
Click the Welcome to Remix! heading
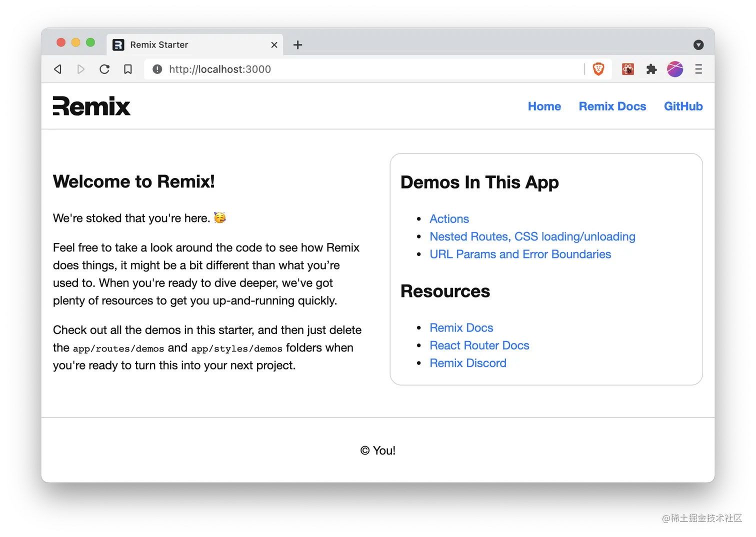click(134, 181)
